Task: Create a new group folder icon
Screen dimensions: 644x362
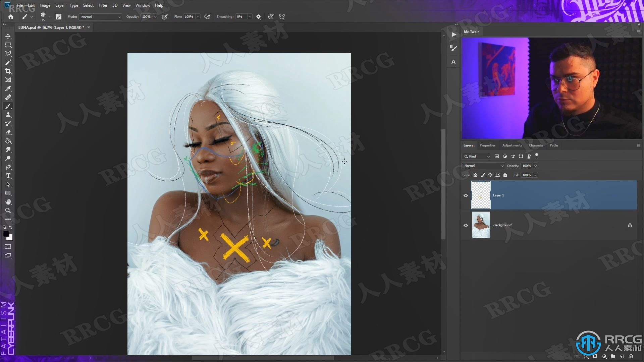Action: (x=613, y=356)
